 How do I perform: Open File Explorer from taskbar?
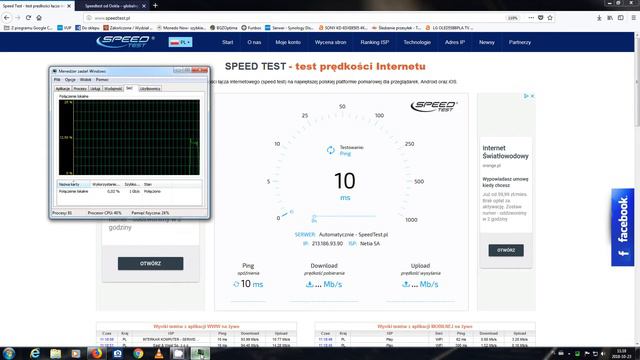55,353
